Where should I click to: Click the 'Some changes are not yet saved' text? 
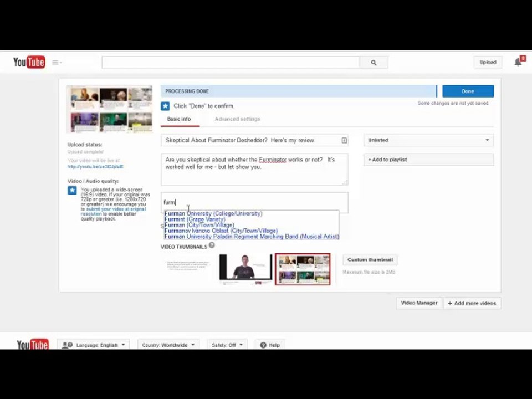(x=453, y=103)
